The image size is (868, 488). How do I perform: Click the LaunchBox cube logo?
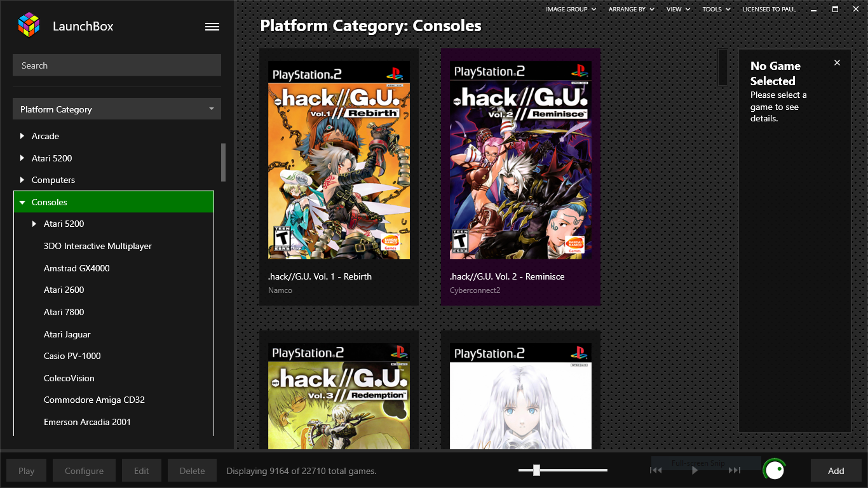point(29,26)
